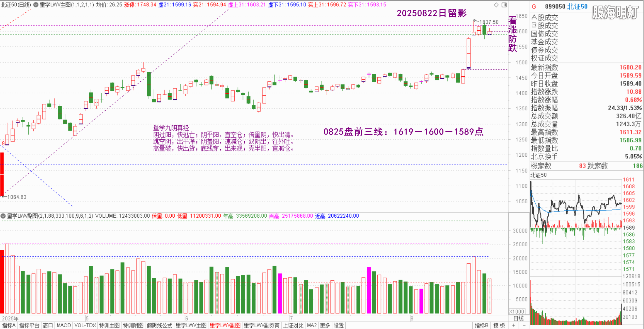644x329 pixels.
Task: Click the month 7 marker on time axis
Action: (x=291, y=318)
